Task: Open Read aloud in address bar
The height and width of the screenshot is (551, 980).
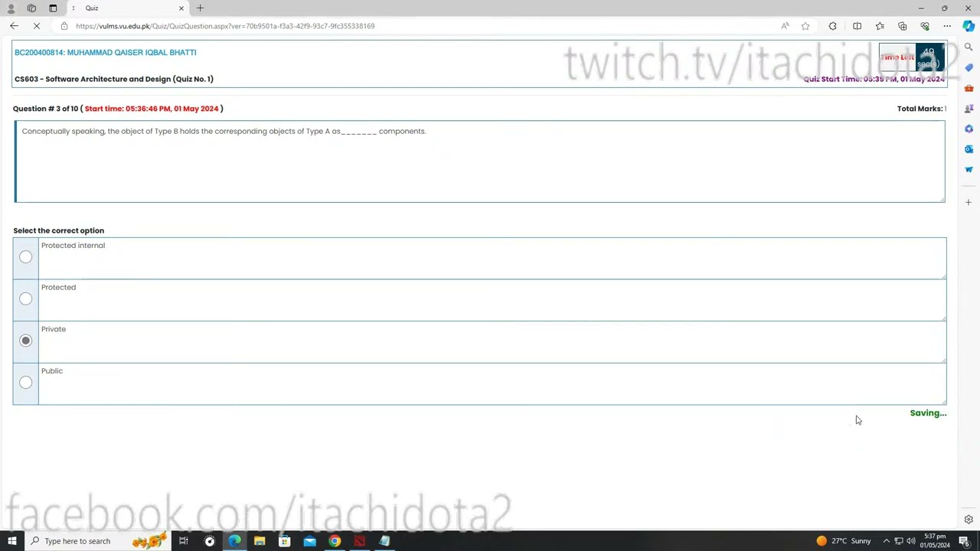Action: [x=785, y=26]
